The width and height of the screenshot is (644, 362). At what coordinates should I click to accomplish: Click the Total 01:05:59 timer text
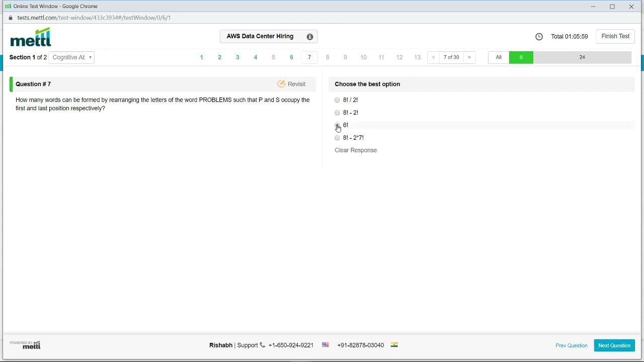coord(570,37)
